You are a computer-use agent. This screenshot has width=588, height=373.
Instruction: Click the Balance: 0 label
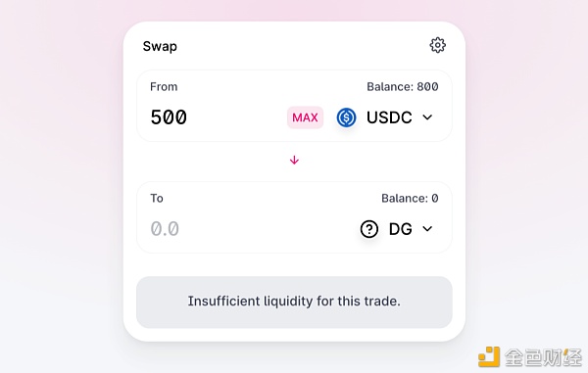coord(410,198)
